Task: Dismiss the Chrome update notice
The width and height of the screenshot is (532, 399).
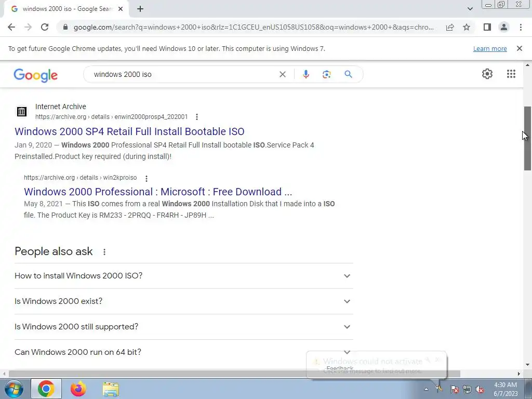Action: point(520,48)
